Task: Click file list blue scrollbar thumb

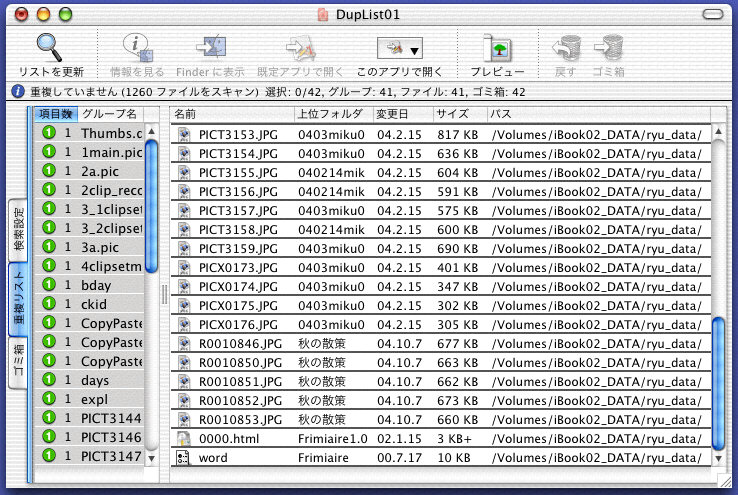Action: tap(718, 383)
